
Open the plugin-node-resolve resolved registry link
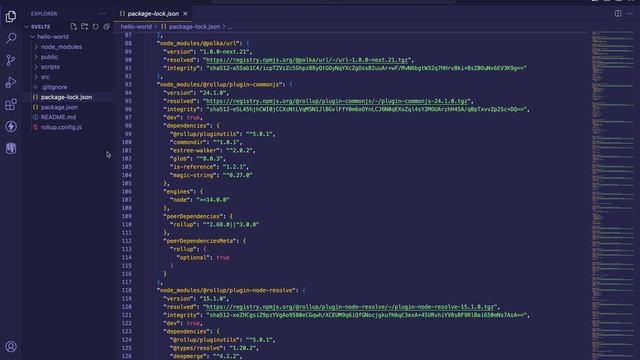[349, 307]
